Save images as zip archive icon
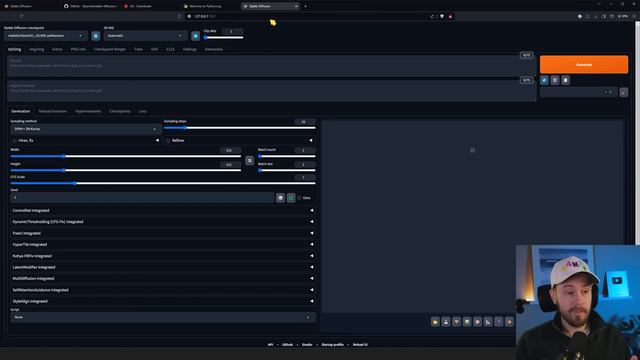The height and width of the screenshot is (360, 640). (x=456, y=322)
